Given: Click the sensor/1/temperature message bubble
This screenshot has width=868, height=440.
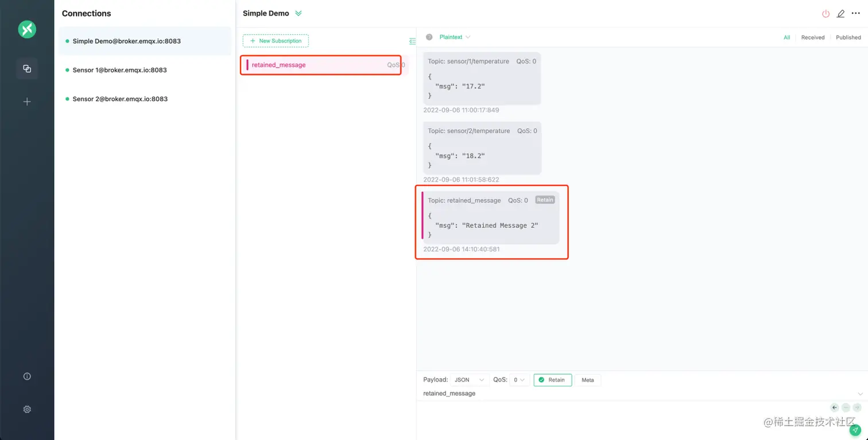Looking at the screenshot, I should coord(482,78).
